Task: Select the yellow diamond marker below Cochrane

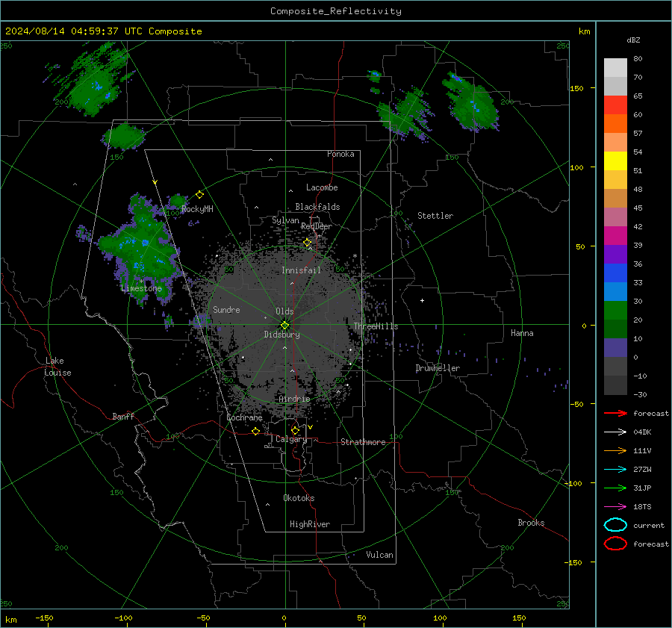Action: tap(256, 431)
